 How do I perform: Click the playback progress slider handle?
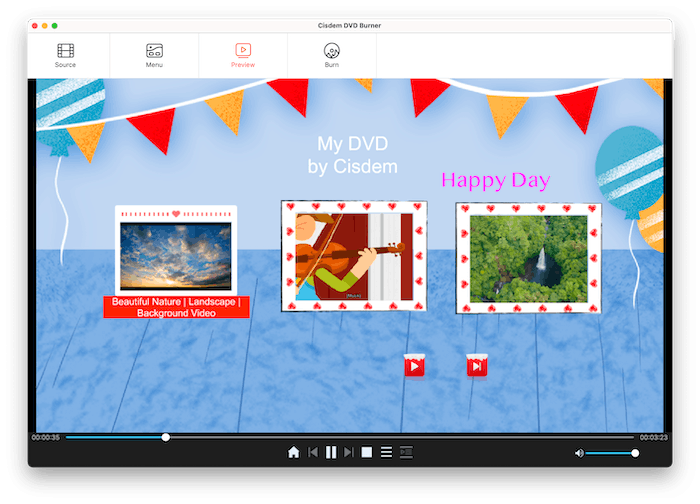(166, 437)
